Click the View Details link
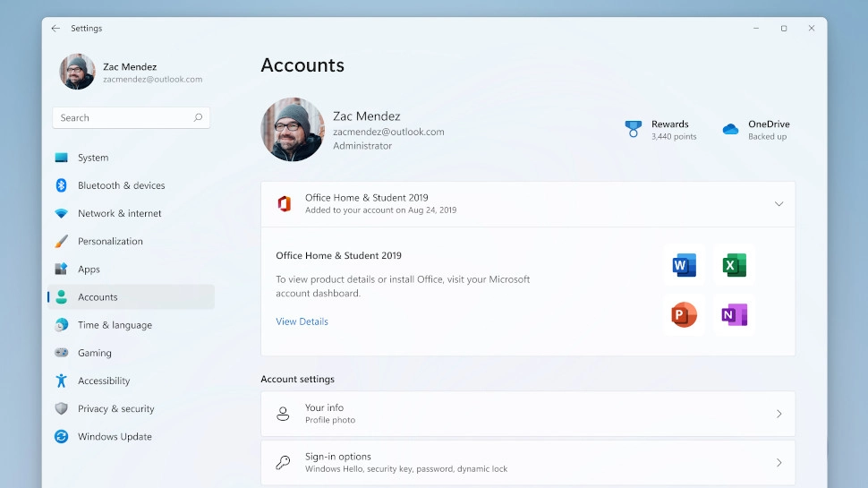Viewport: 868px width, 488px height. 302,321
